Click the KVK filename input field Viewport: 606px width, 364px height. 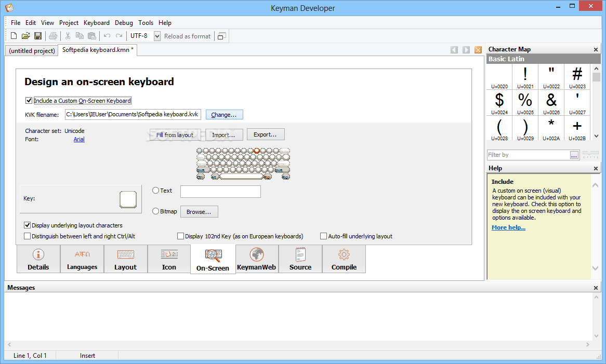(x=133, y=115)
